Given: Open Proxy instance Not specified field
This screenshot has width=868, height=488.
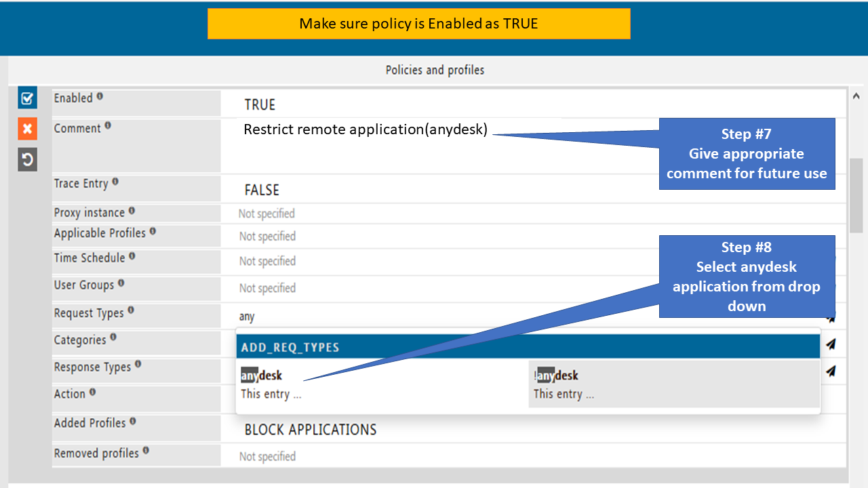Looking at the screenshot, I should [x=267, y=213].
